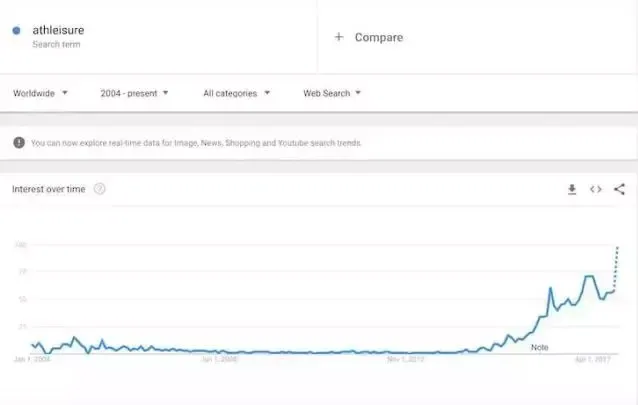Image resolution: width=638 pixels, height=405 pixels.
Task: Expand the 2004 - present time range
Action: (x=134, y=93)
